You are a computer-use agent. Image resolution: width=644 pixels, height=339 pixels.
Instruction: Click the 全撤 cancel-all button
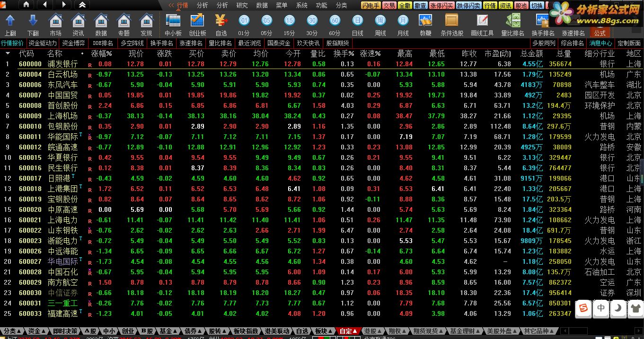(x=405, y=6)
